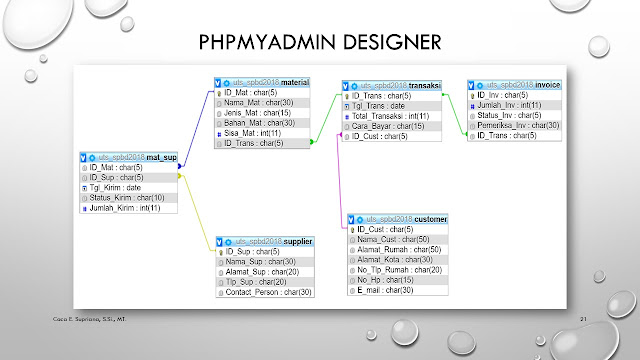Select the mat_sup table title
Viewport: 640px width, 360px height.
[138, 158]
